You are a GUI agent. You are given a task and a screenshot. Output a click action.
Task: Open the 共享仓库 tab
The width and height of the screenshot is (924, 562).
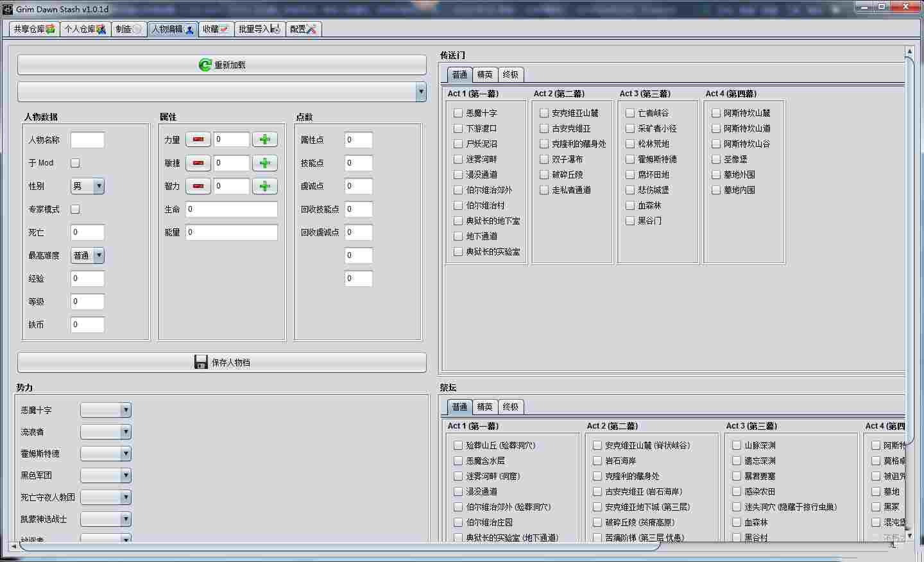click(x=35, y=29)
